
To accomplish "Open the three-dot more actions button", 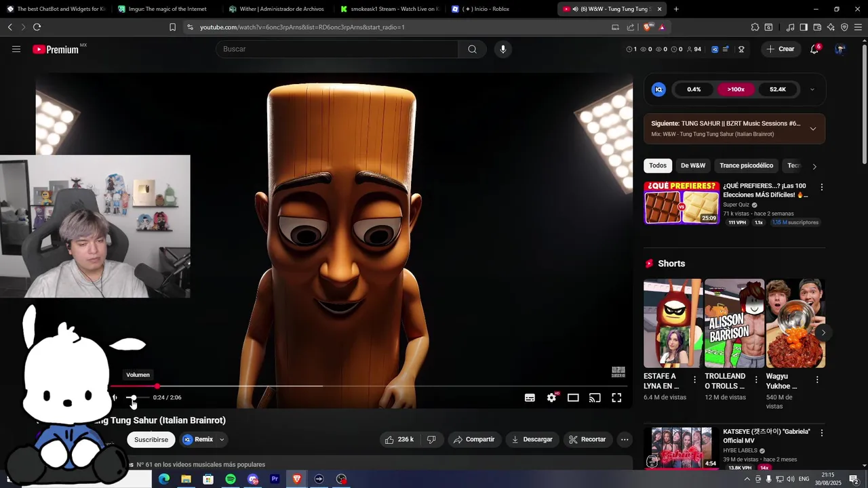I will tap(625, 439).
